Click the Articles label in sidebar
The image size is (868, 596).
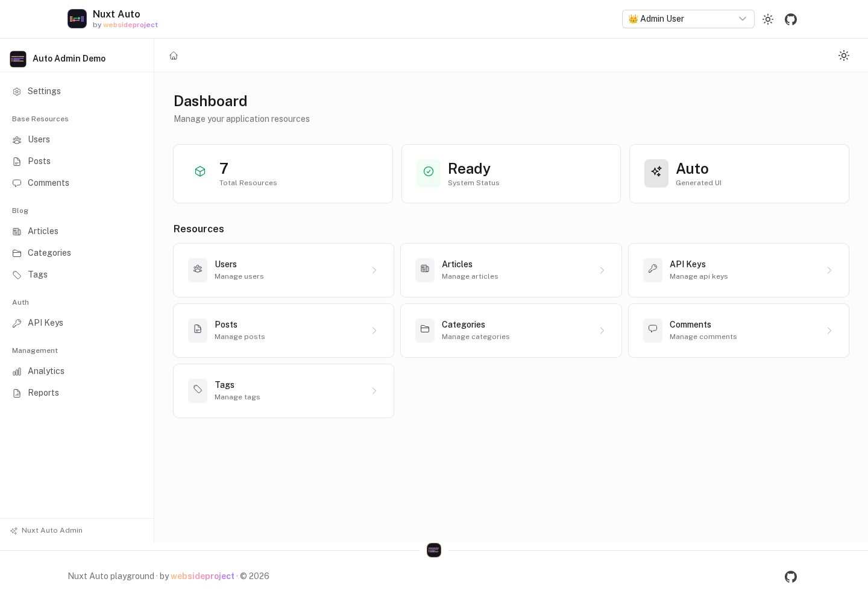(43, 231)
